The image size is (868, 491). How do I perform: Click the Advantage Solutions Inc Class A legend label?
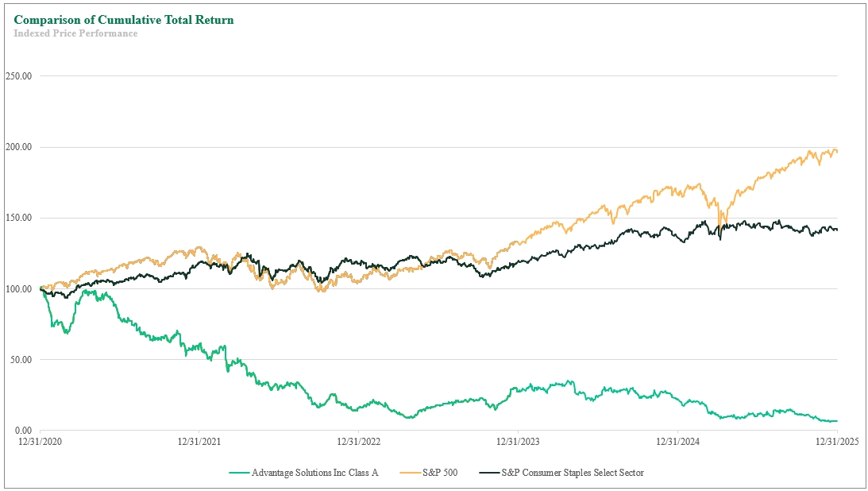click(314, 473)
